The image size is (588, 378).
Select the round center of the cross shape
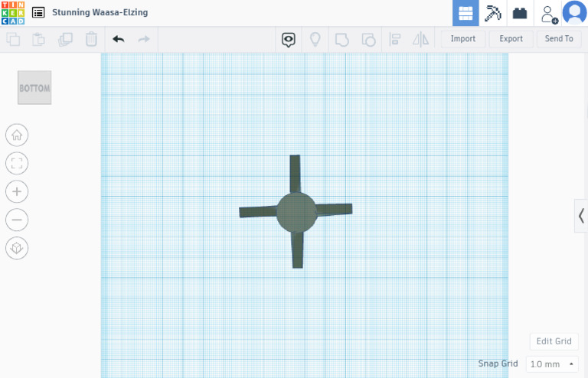pos(296,213)
